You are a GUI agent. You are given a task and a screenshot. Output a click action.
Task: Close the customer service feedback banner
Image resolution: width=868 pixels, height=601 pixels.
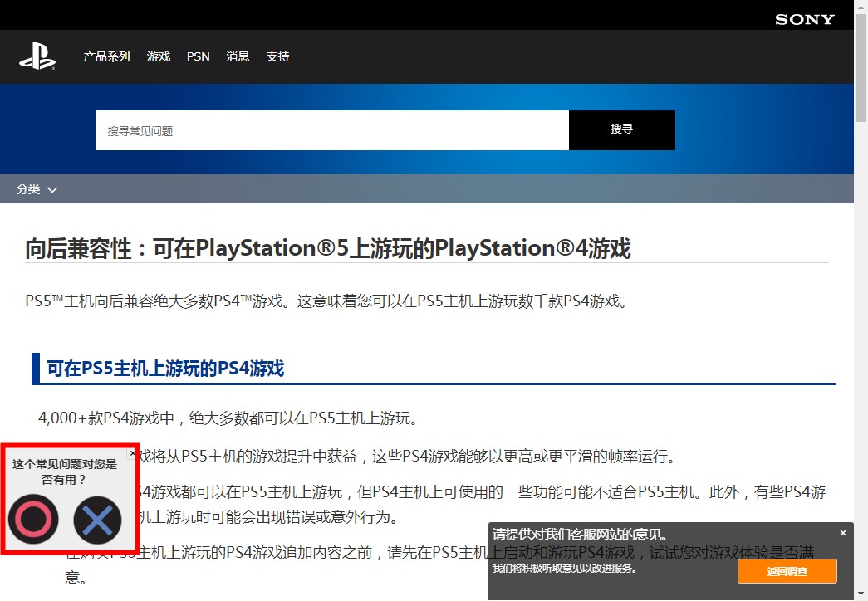[x=843, y=533]
